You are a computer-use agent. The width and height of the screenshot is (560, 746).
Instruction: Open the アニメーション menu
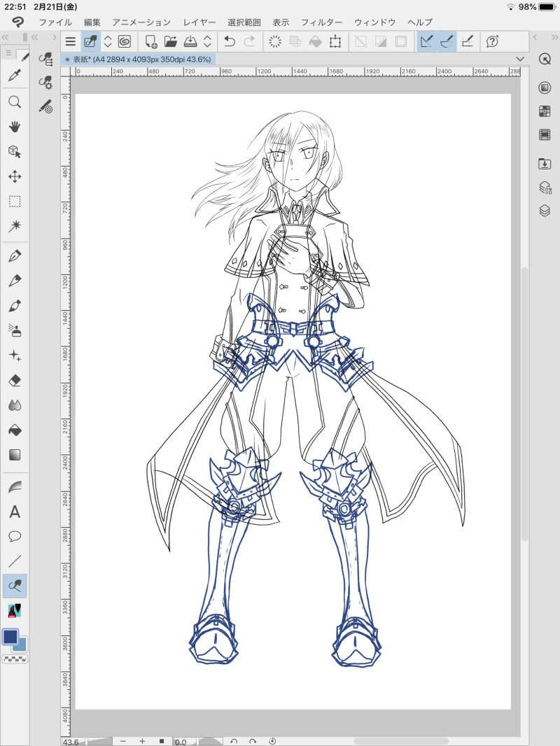coord(141,22)
